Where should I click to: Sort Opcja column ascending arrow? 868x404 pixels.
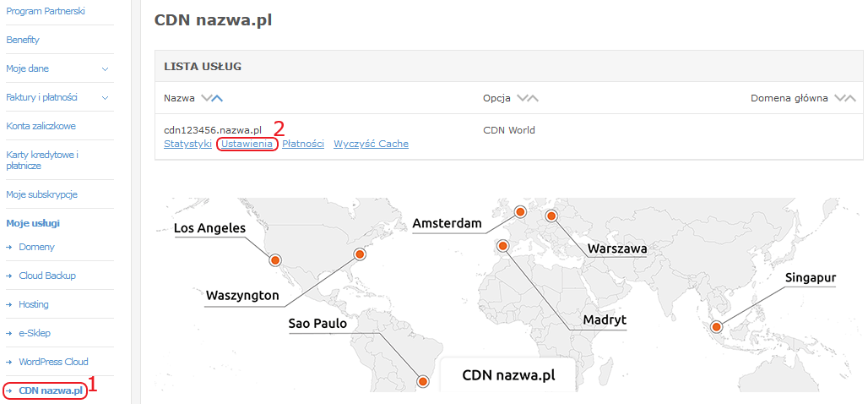(x=533, y=98)
